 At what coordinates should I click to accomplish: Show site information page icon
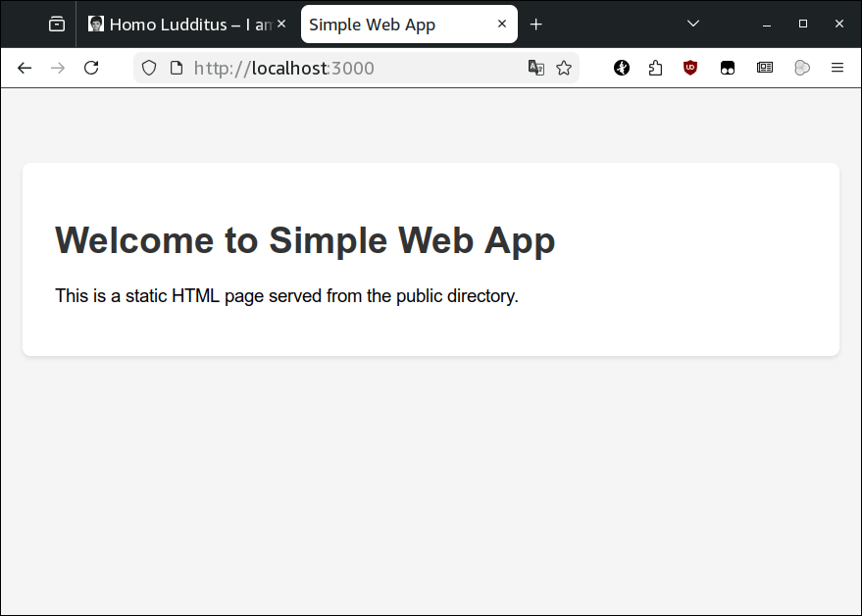177,68
